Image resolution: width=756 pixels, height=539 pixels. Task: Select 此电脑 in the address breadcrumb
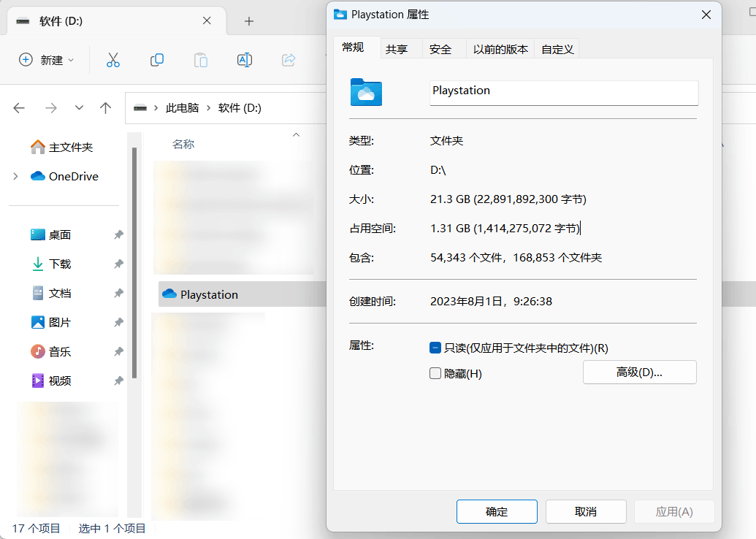(x=183, y=108)
